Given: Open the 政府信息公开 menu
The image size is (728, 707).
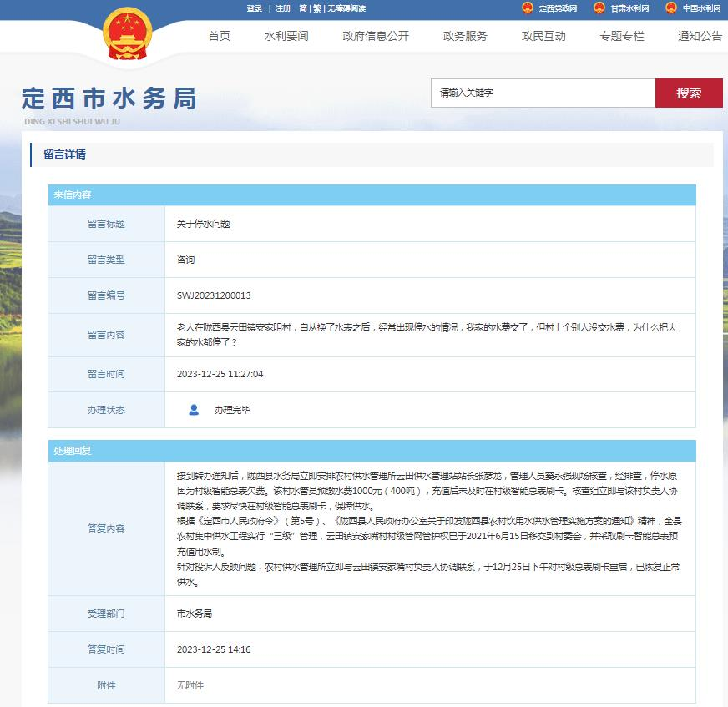Looking at the screenshot, I should tap(376, 36).
